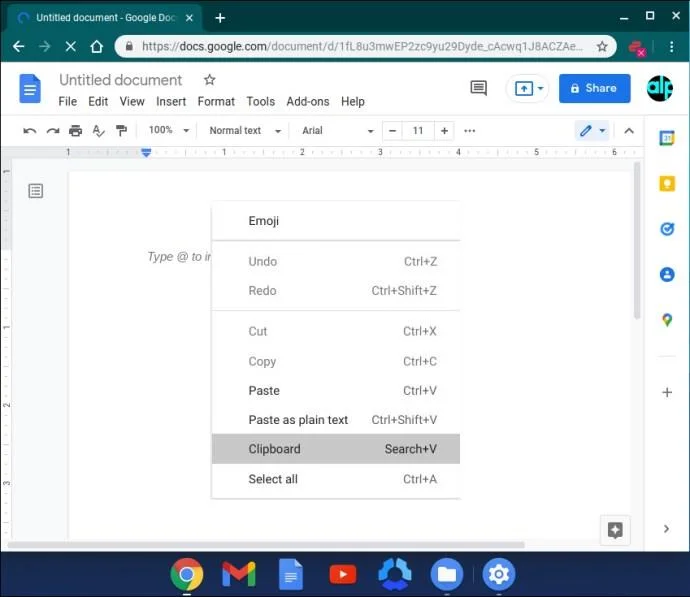Screen dimensions: 690x597
Task: Click the Undo toolbar icon
Action: click(x=29, y=131)
